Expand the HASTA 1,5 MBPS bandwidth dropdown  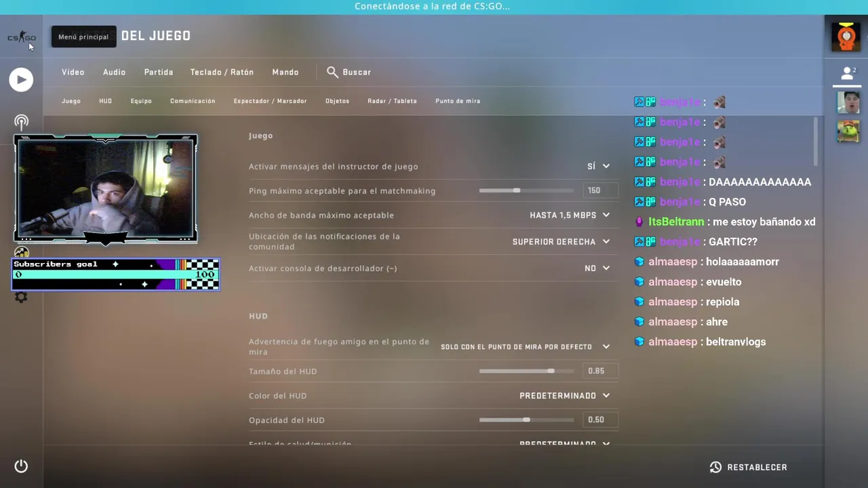pos(570,215)
